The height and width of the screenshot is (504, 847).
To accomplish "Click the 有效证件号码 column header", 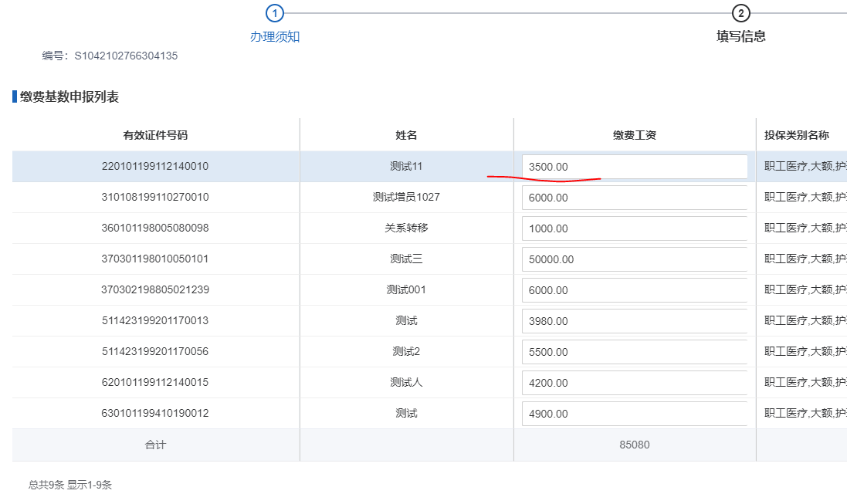I will click(155, 135).
